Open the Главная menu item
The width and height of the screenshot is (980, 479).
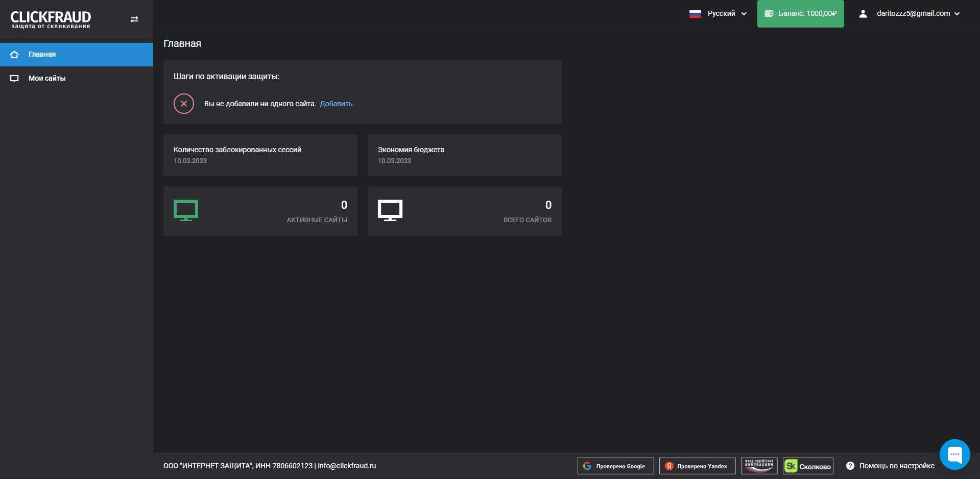point(77,55)
